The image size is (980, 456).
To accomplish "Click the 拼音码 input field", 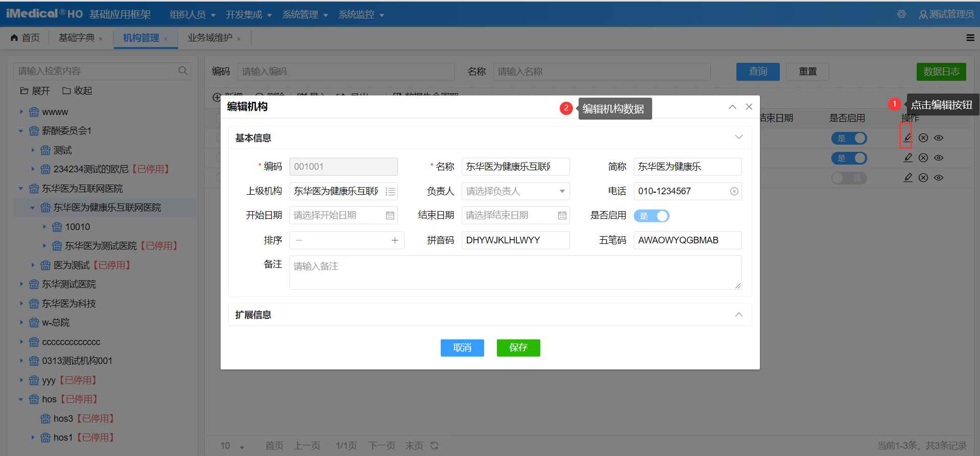I will (x=515, y=240).
